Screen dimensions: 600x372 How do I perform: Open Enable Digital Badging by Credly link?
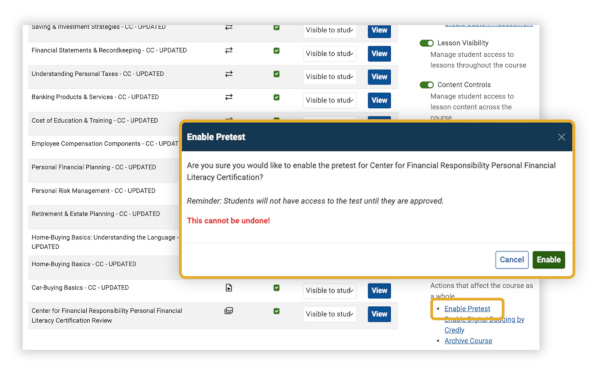point(484,325)
